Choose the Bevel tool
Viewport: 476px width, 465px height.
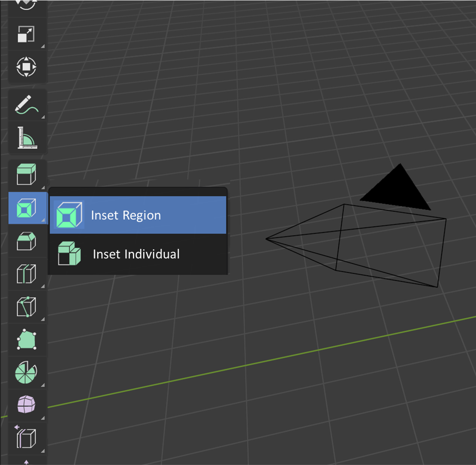(27, 241)
